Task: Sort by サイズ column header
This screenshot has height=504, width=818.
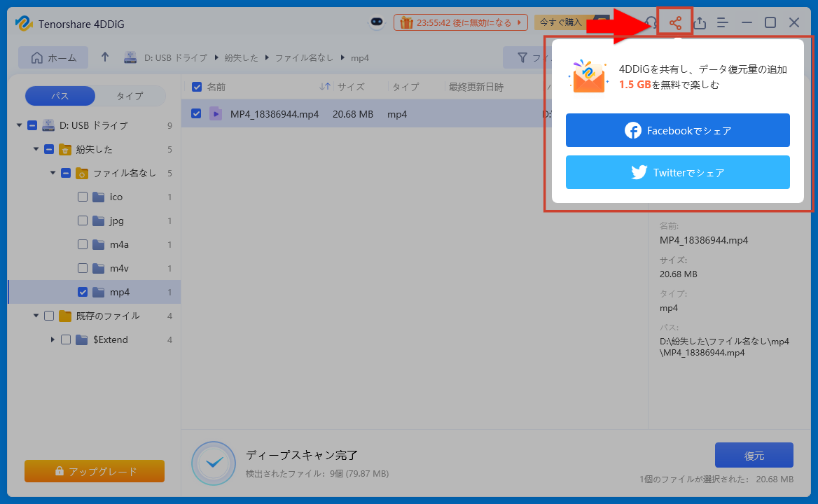Action: (x=351, y=87)
